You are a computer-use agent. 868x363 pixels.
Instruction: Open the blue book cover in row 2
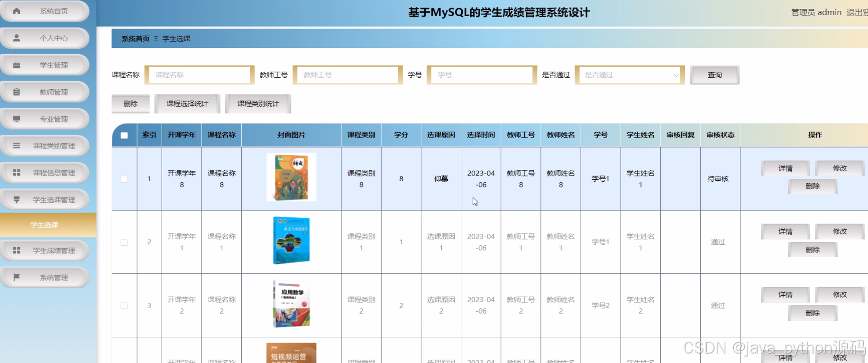click(x=291, y=241)
